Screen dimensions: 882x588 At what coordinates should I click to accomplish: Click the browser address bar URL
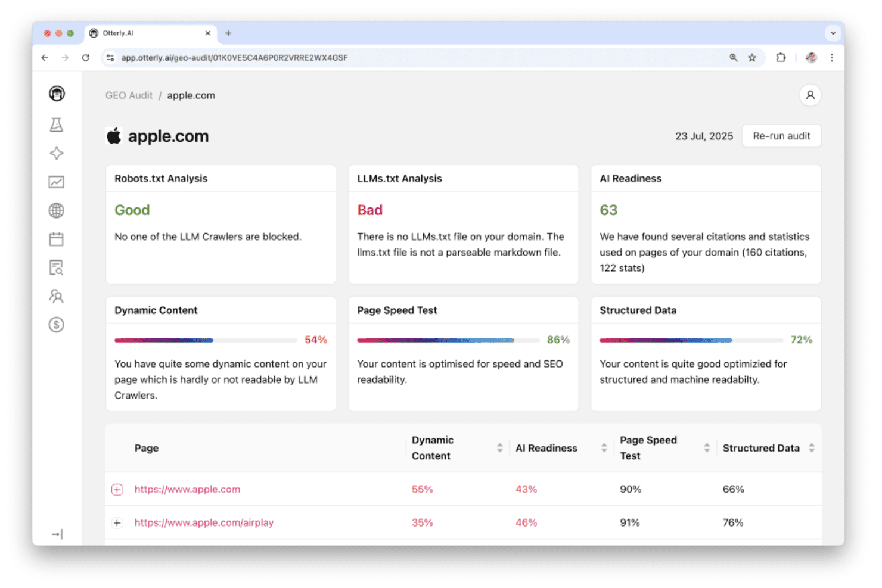235,58
